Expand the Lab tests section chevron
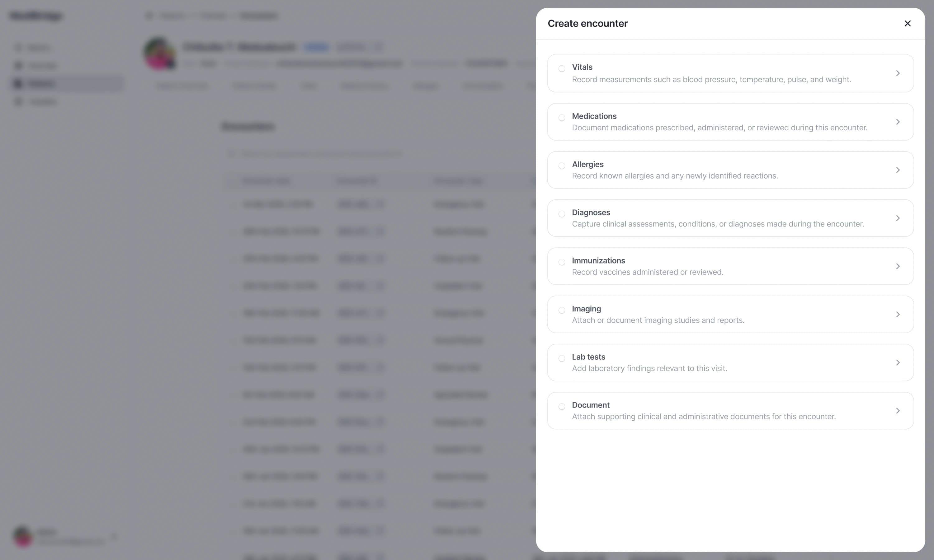 tap(898, 363)
